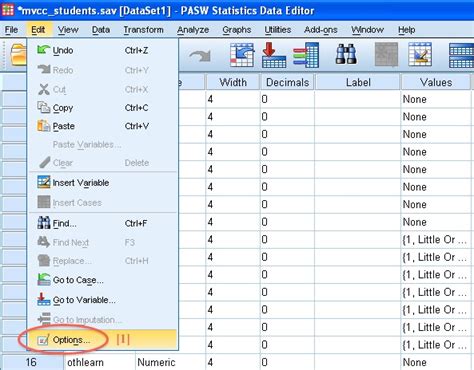Select row number 16 header
Screen dimensions: 474x370
32,362
